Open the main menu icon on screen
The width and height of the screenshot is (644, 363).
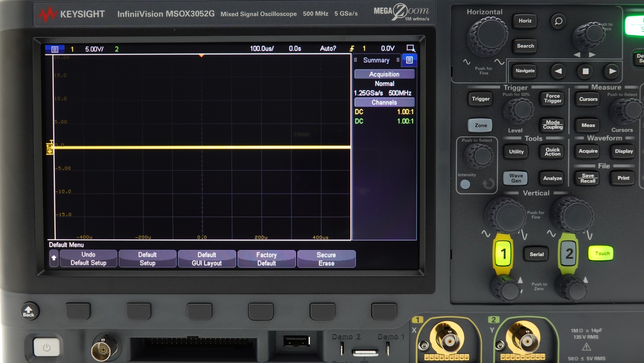(55, 49)
